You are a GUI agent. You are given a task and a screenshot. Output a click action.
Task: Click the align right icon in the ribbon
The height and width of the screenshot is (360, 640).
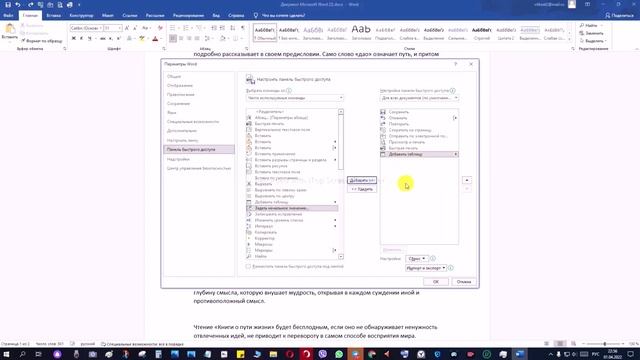(189, 38)
